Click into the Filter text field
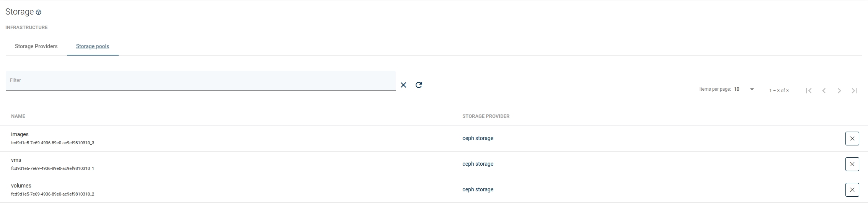This screenshot has height=212, width=868. 200,81
